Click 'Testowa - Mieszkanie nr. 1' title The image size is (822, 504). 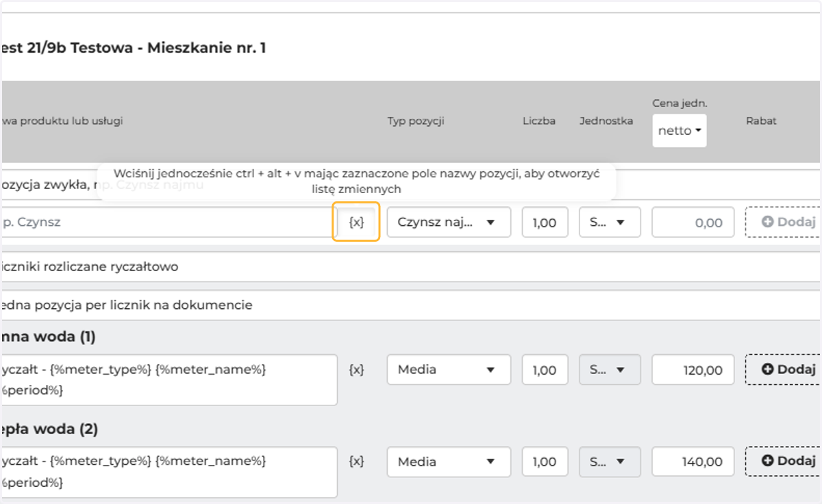168,48
